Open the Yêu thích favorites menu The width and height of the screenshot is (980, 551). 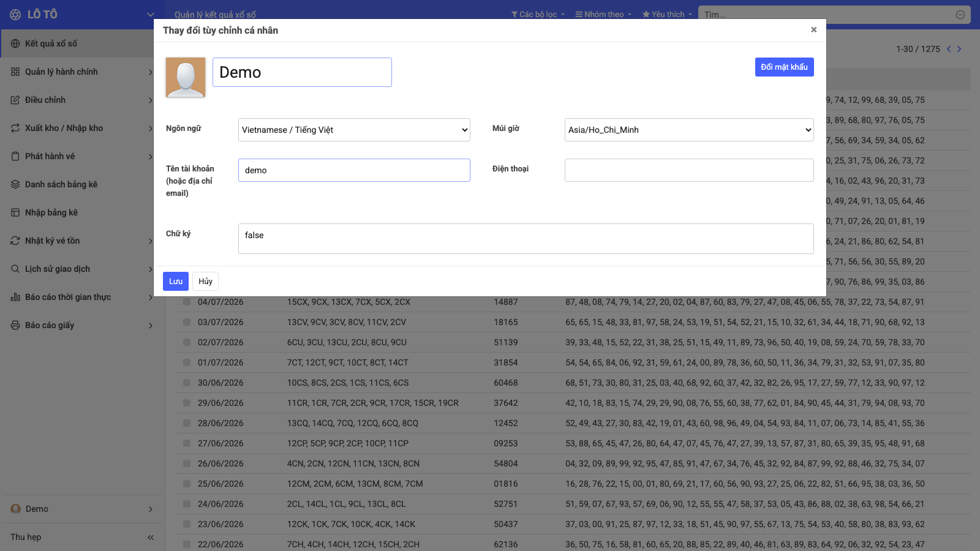tap(667, 14)
